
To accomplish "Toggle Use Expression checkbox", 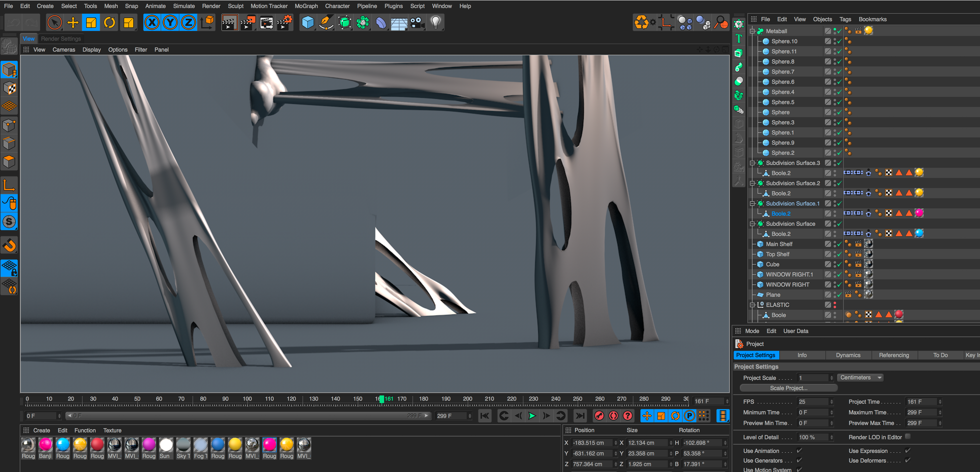I will pyautogui.click(x=908, y=451).
